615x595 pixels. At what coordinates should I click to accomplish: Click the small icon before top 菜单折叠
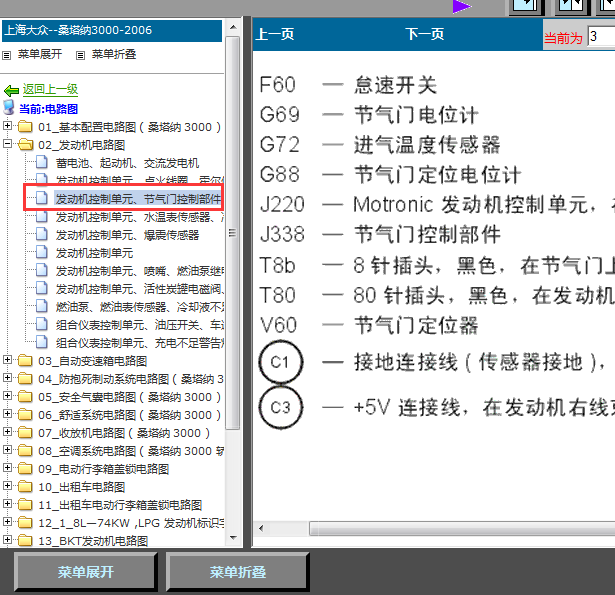pos(80,55)
